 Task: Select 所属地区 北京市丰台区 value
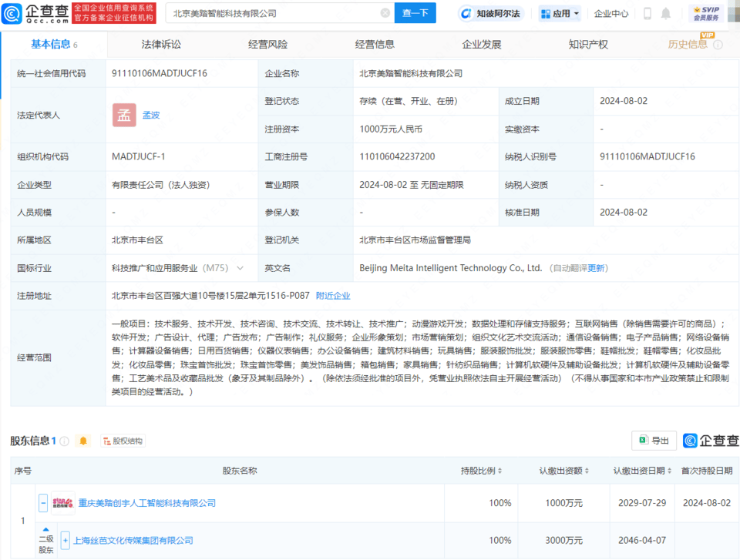(137, 240)
